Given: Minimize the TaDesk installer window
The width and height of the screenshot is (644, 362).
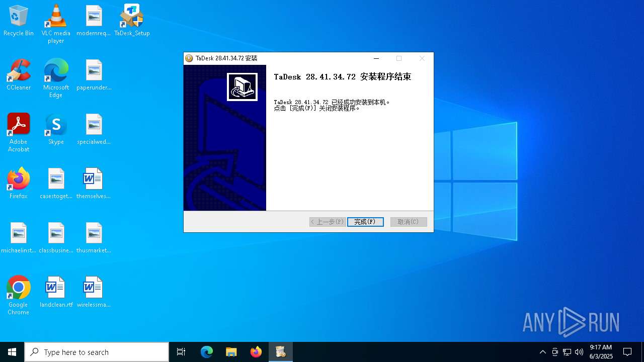Looking at the screenshot, I should [x=376, y=58].
